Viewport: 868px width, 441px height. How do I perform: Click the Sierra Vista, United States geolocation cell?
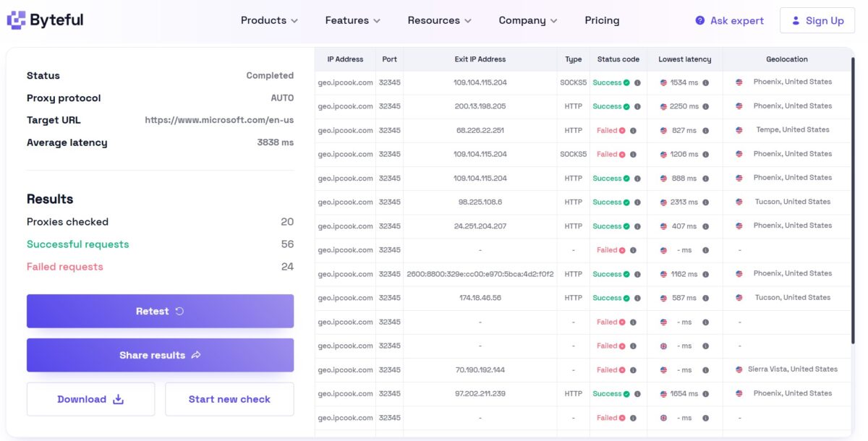tap(793, 369)
